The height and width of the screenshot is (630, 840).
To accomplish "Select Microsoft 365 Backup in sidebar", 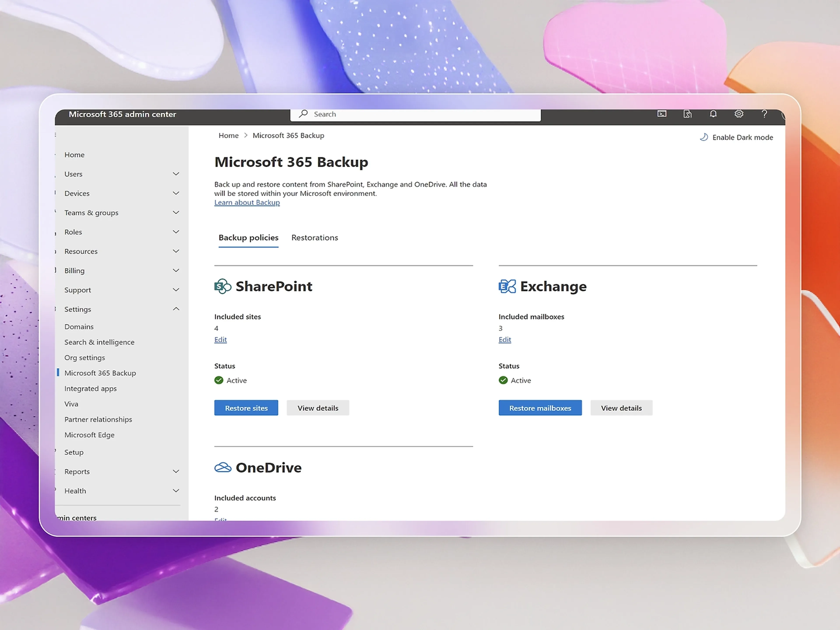I will tap(100, 373).
